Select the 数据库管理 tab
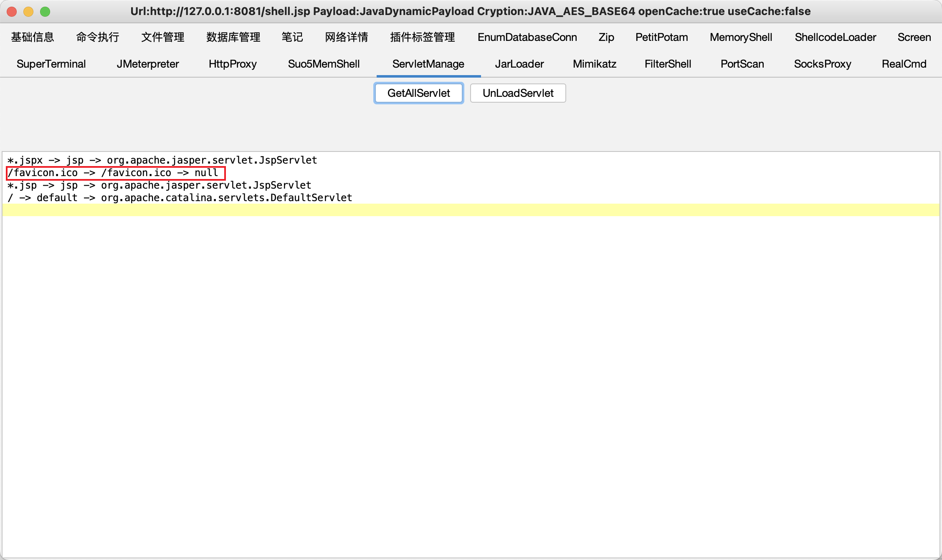This screenshot has height=560, width=942. 233,37
